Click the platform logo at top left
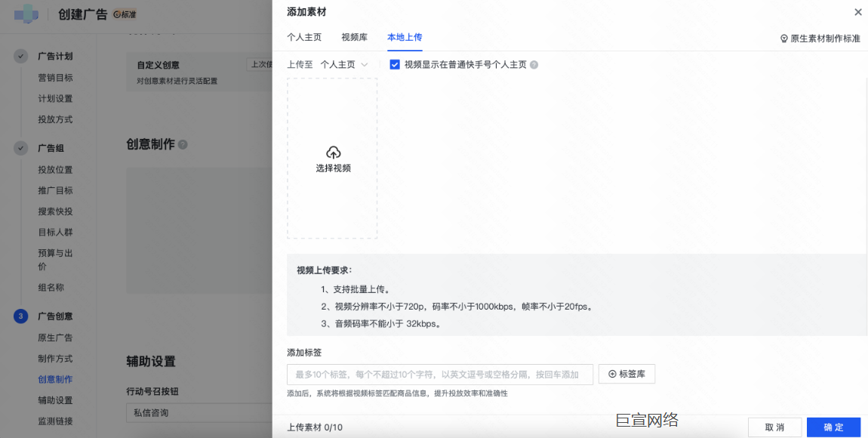Viewport: 868px width, 438px height. pyautogui.click(x=26, y=14)
